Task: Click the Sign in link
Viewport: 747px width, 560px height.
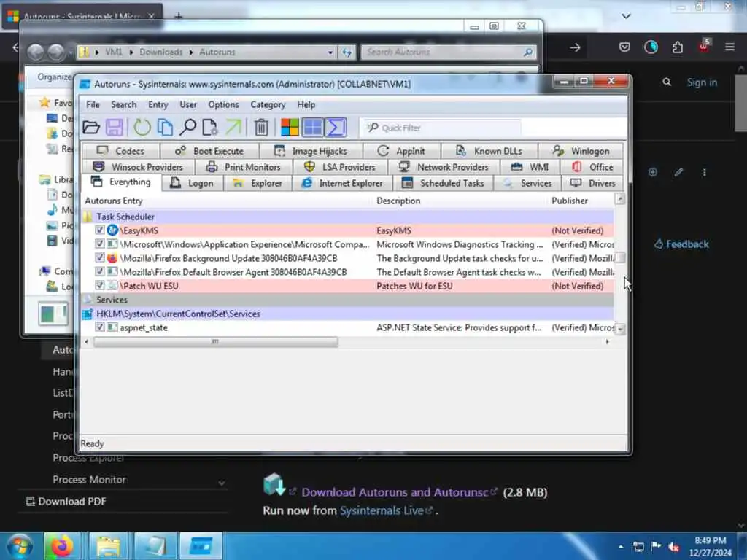Action: click(702, 82)
